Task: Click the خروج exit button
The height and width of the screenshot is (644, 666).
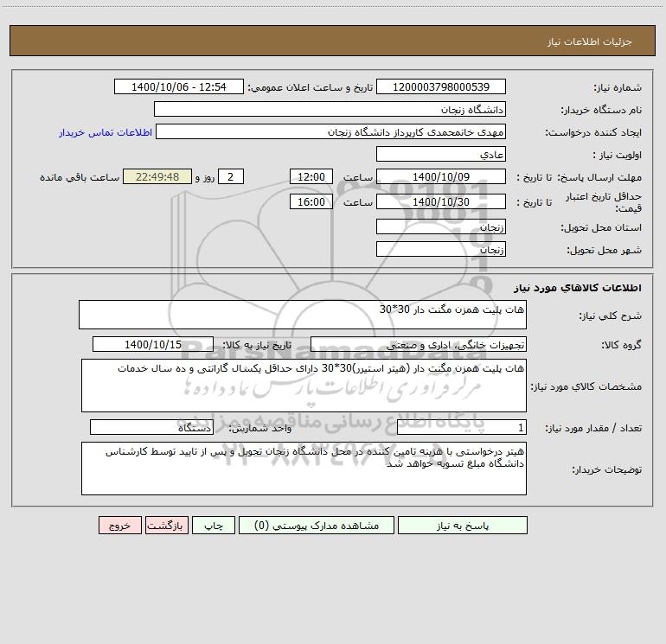Action: pyautogui.click(x=119, y=526)
